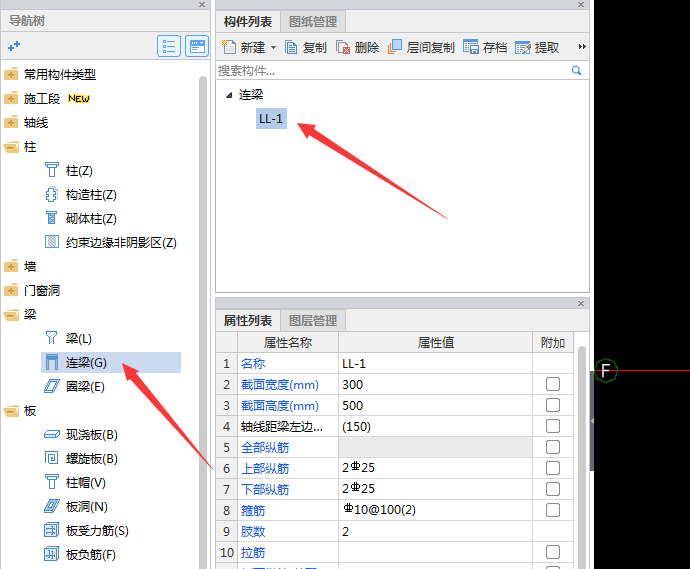Viewport: 690px width, 569px height.
Task: Switch to the 图纸管理 tab
Action: pyautogui.click(x=313, y=22)
